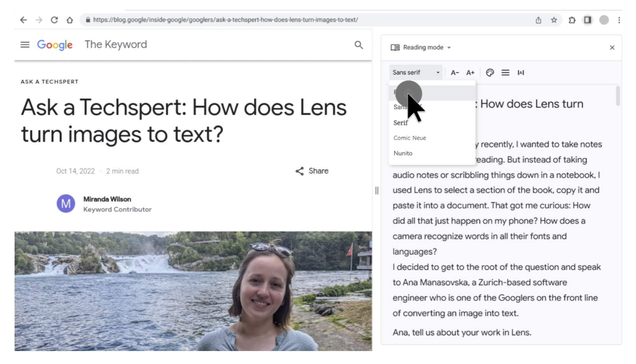Image resolution: width=636 pixels, height=364 pixels.
Task: Click the Google logo
Action: pos(55,45)
